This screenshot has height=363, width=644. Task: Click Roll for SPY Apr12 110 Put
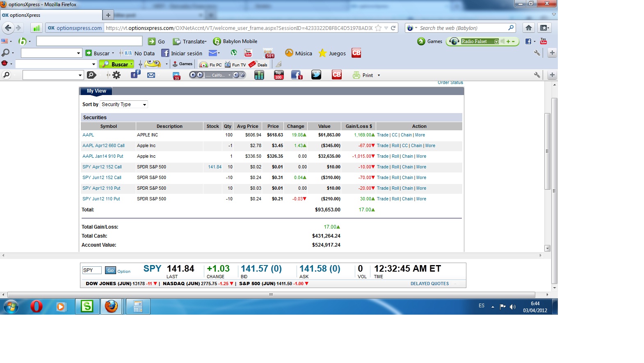395,188
